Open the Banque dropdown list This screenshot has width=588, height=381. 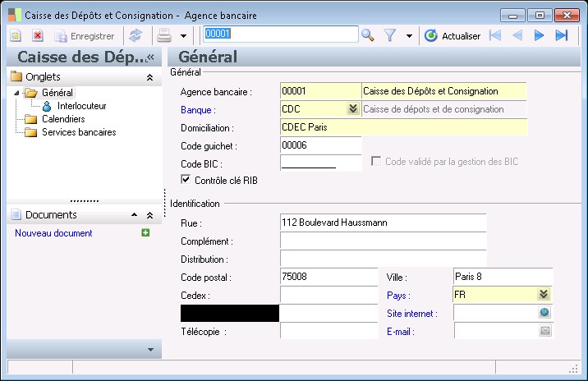coord(352,109)
